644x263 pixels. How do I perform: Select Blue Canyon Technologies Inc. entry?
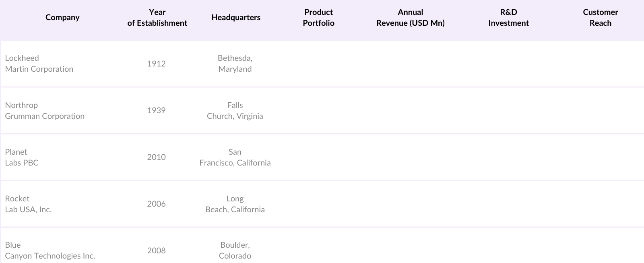tap(50, 250)
